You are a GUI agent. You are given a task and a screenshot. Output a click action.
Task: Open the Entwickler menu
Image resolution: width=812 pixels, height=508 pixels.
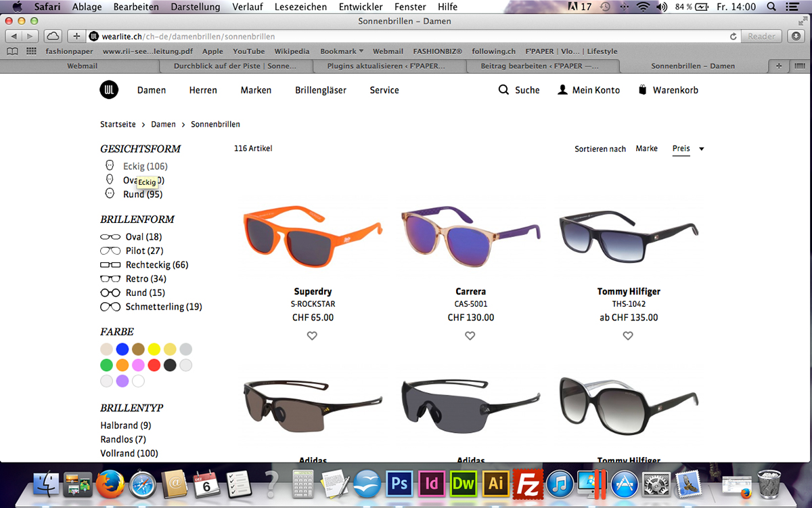361,7
